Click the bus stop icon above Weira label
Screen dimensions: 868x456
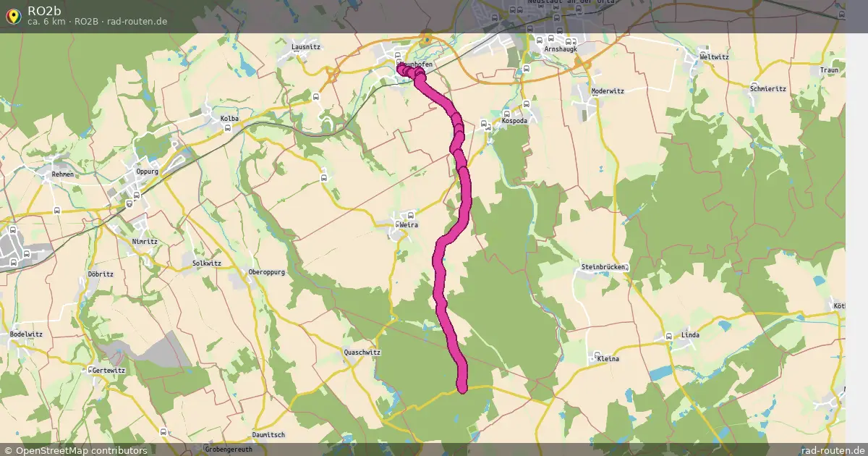[x=409, y=214]
